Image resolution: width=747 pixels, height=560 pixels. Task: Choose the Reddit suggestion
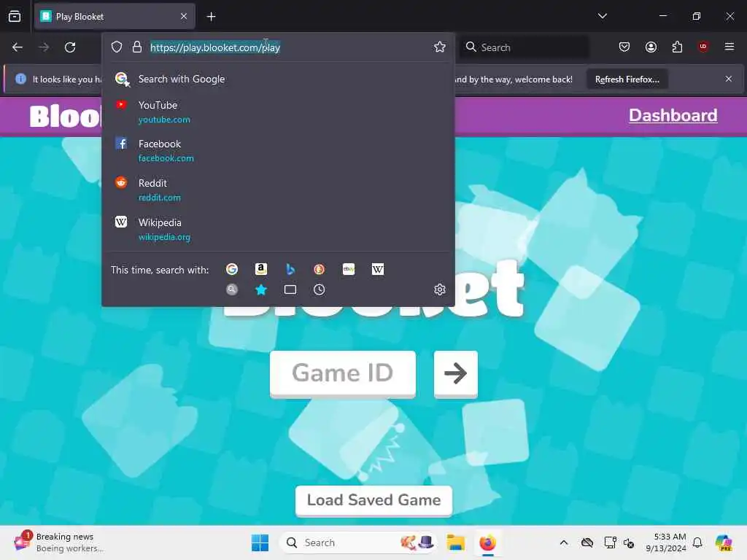click(x=278, y=190)
